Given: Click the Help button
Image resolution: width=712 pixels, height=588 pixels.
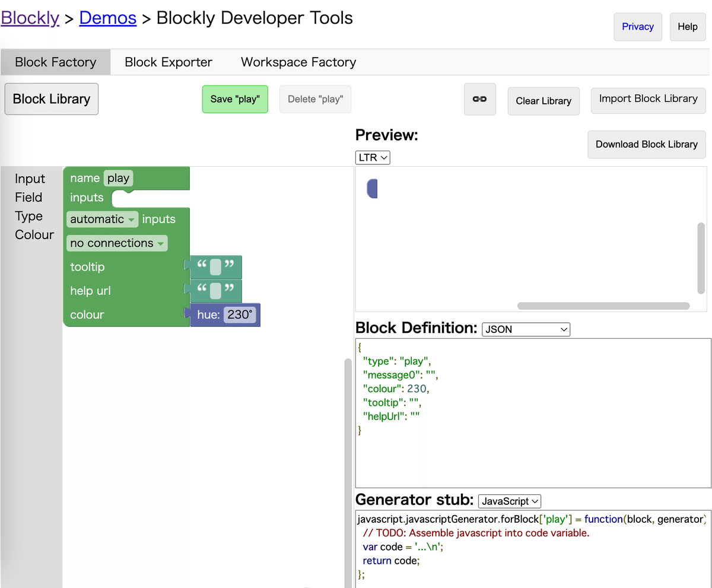Looking at the screenshot, I should [x=688, y=27].
